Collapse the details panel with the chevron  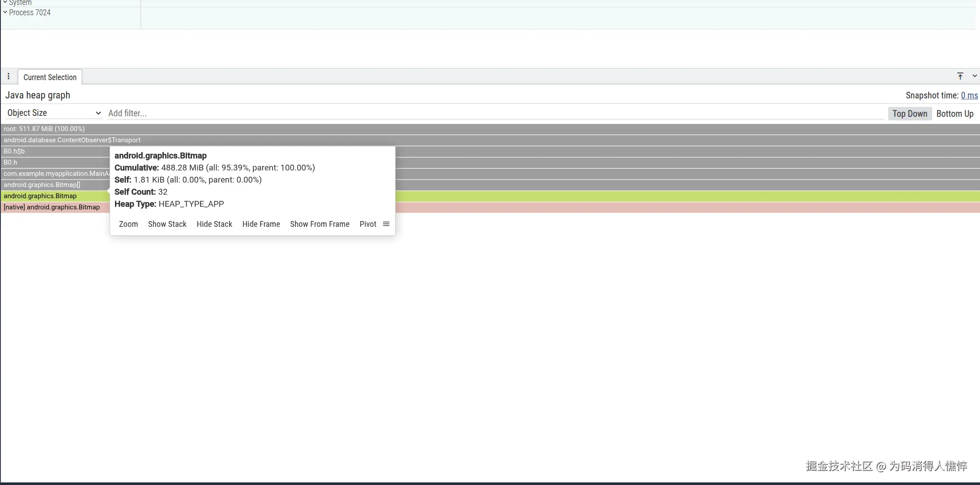[974, 76]
